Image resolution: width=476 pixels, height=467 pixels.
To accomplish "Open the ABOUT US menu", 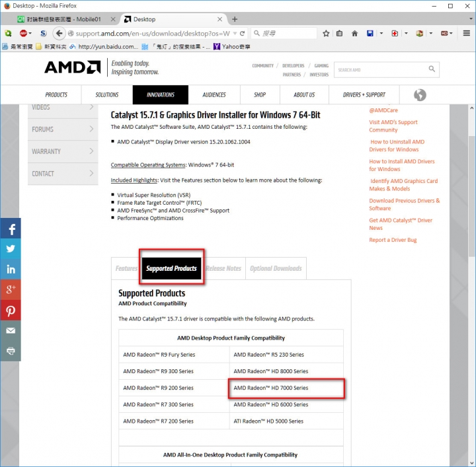I will pyautogui.click(x=304, y=95).
